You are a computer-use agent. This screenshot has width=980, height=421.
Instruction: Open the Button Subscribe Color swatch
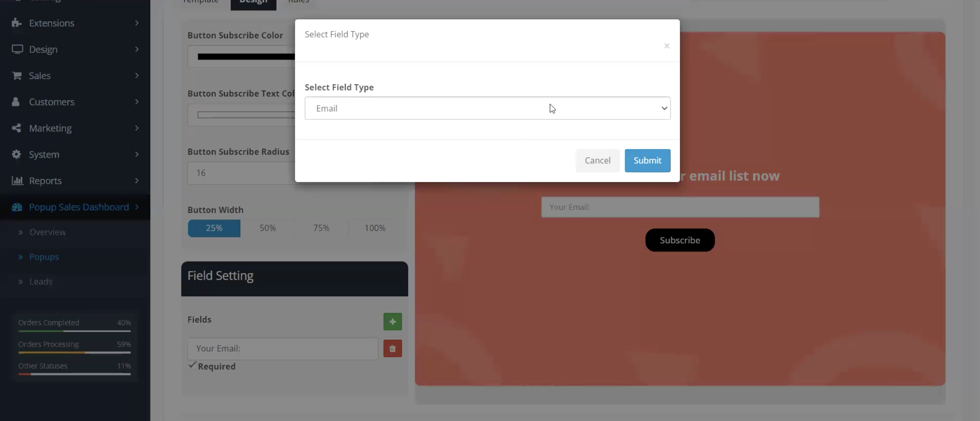coord(246,57)
